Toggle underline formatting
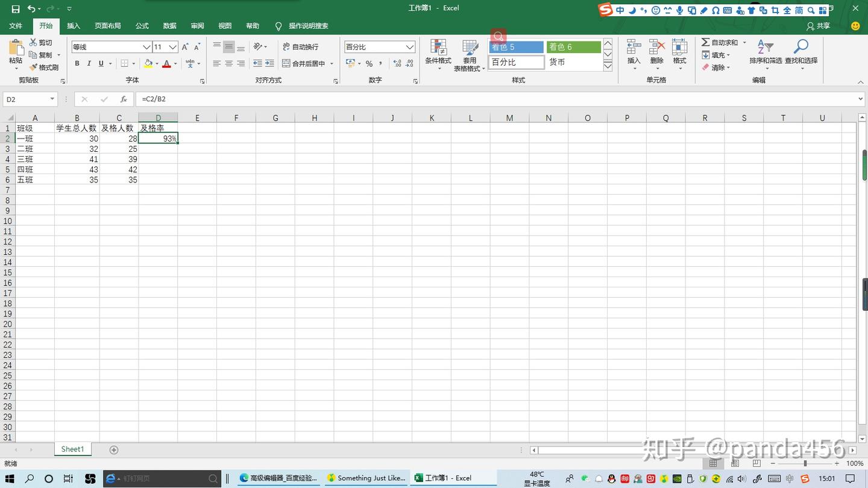 101,63
